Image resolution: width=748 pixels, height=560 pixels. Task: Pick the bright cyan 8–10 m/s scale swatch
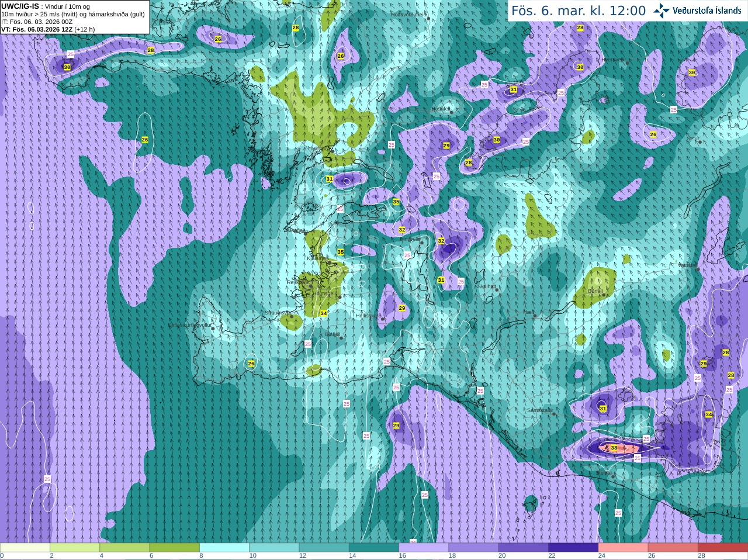point(224,548)
